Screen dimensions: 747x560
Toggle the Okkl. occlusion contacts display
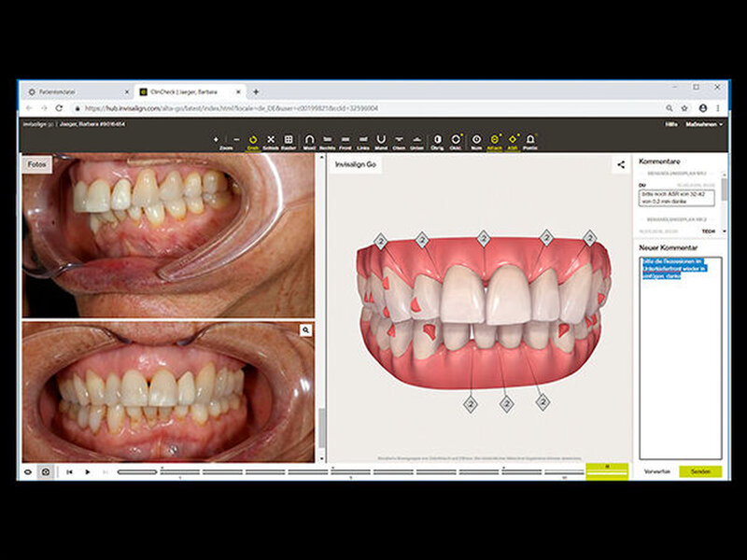[x=456, y=142]
